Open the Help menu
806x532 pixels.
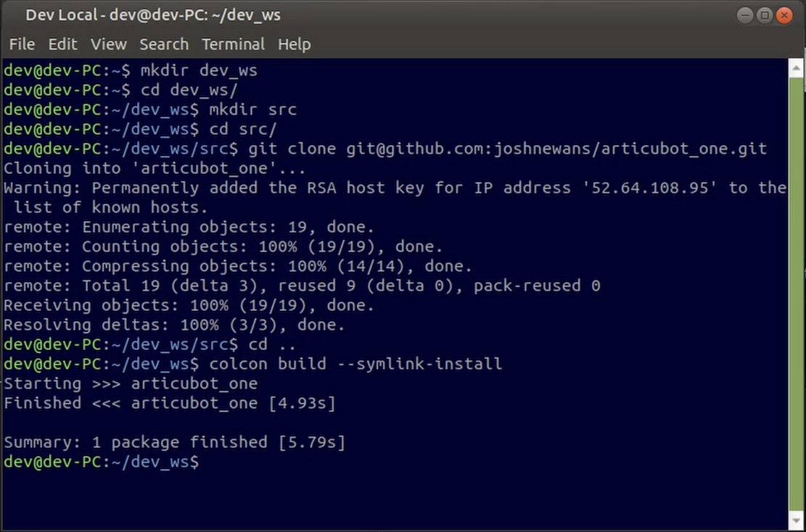point(294,45)
